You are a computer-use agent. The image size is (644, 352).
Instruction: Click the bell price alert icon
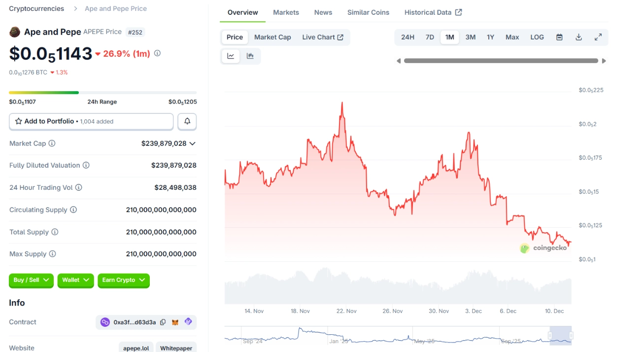[187, 121]
